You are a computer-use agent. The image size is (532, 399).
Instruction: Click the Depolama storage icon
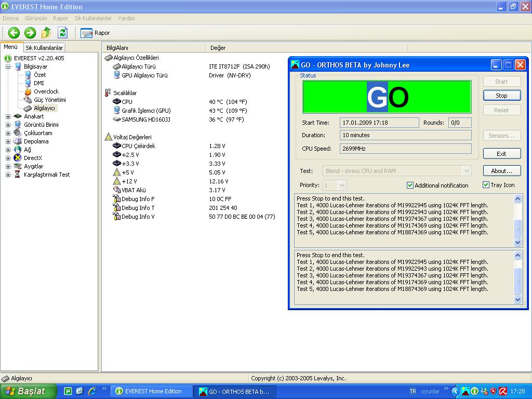click(18, 141)
